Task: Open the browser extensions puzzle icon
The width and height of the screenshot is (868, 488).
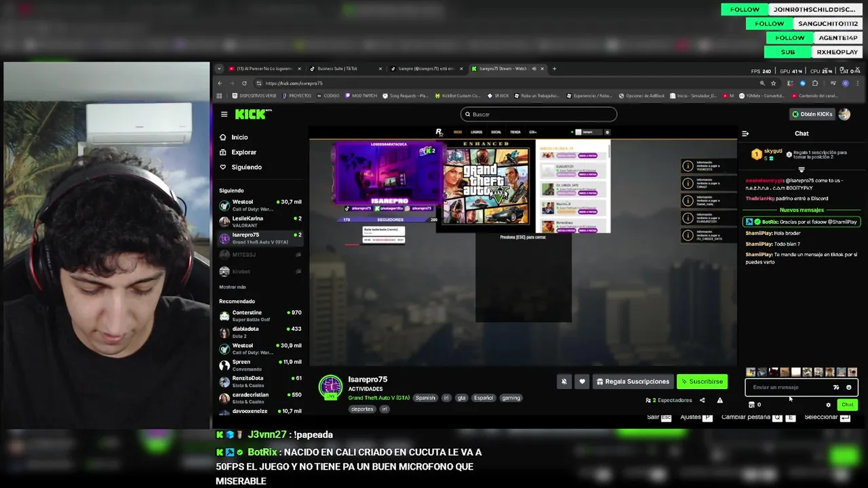Action: 815,83
